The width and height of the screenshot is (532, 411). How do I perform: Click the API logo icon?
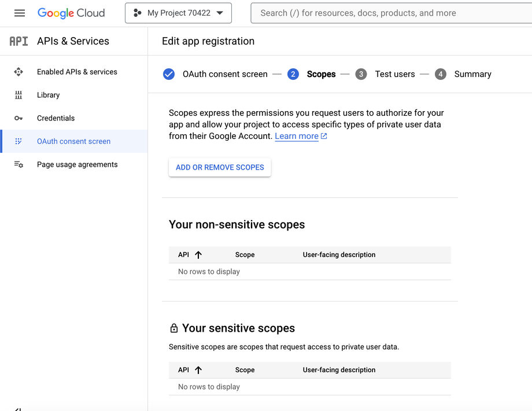[19, 41]
